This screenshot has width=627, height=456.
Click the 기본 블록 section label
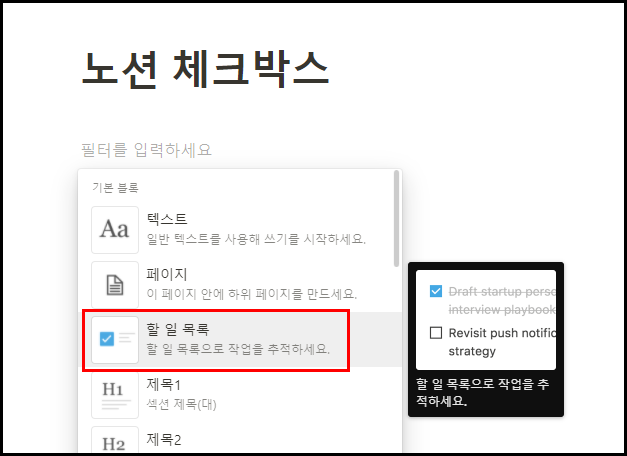click(x=115, y=188)
